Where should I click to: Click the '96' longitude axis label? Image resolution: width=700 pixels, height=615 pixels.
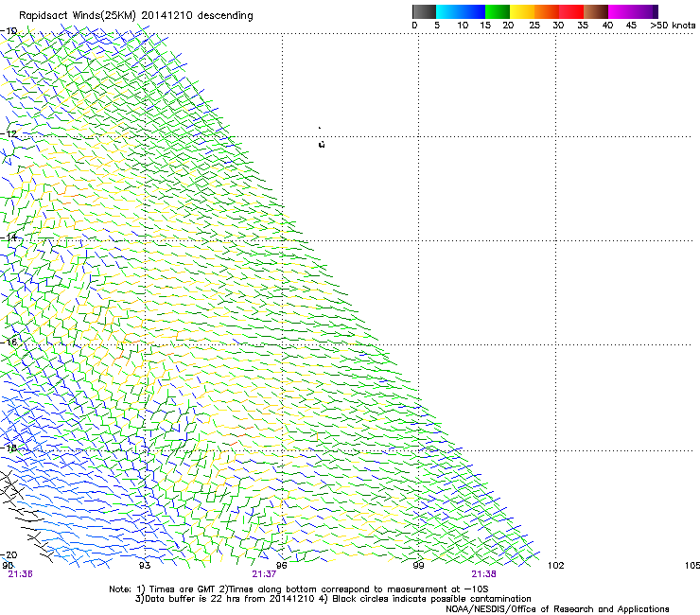(x=281, y=566)
